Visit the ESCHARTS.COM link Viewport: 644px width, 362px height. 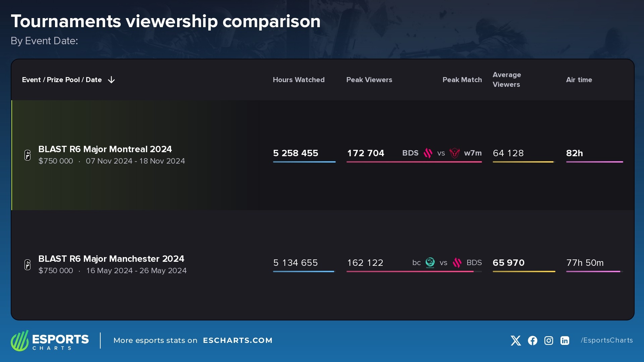click(237, 341)
